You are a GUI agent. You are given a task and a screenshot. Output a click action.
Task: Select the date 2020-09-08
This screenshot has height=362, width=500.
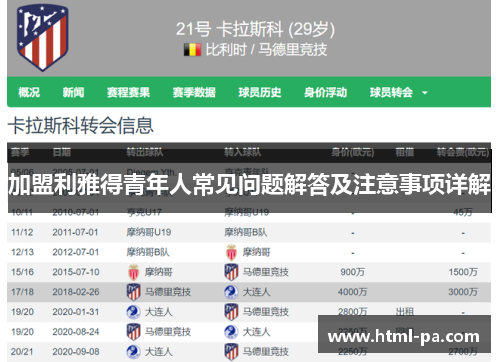tap(76, 352)
